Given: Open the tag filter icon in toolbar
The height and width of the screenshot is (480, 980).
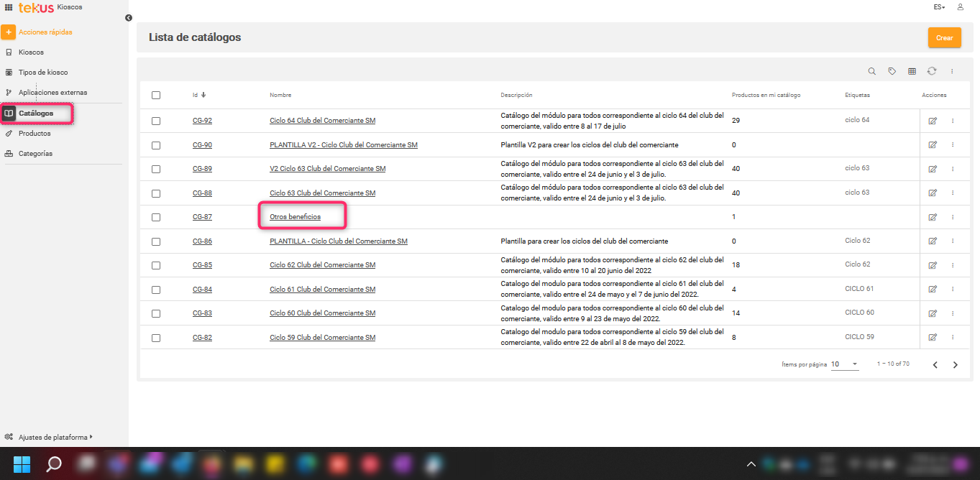Looking at the screenshot, I should pos(892,71).
